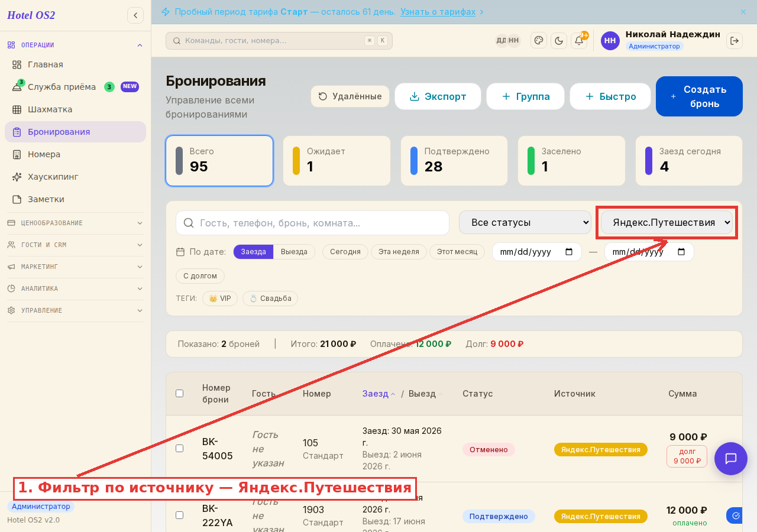757x532 pixels.
Task: Open the chat support bubble
Action: [731, 459]
